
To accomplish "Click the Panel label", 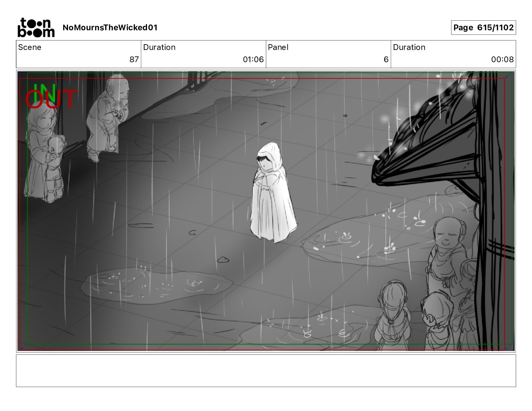I will [x=278, y=47].
